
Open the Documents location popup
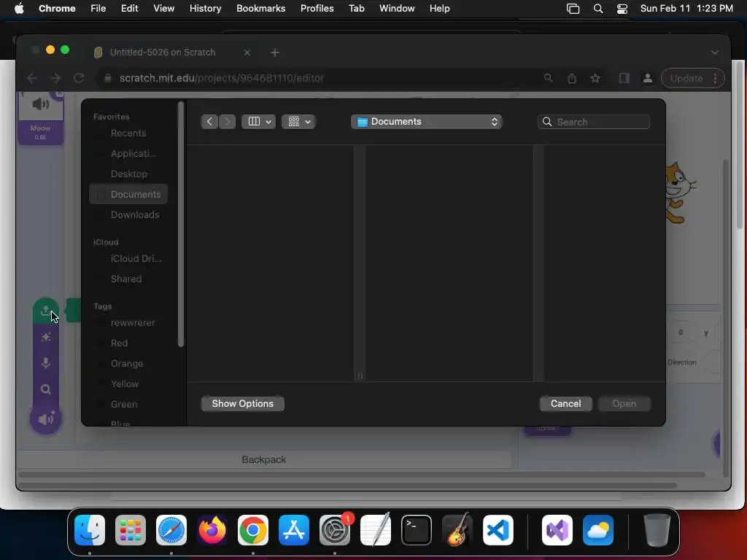427,122
